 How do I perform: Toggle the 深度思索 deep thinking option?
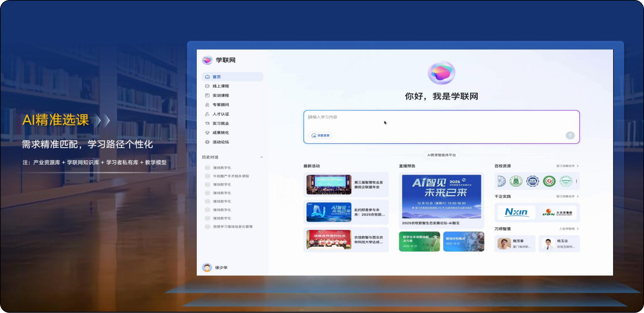point(320,135)
